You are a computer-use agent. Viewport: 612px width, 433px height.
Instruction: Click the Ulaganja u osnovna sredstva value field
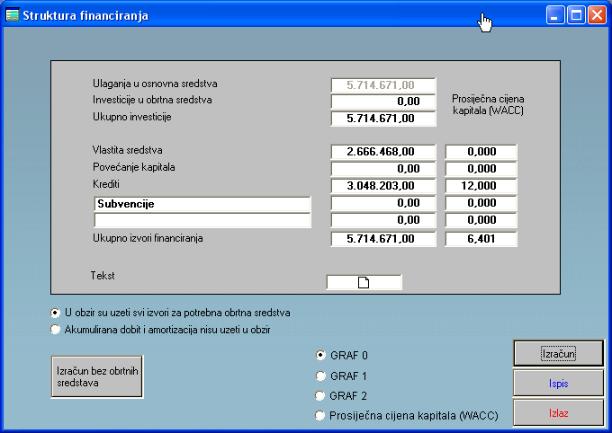pyautogui.click(x=383, y=85)
